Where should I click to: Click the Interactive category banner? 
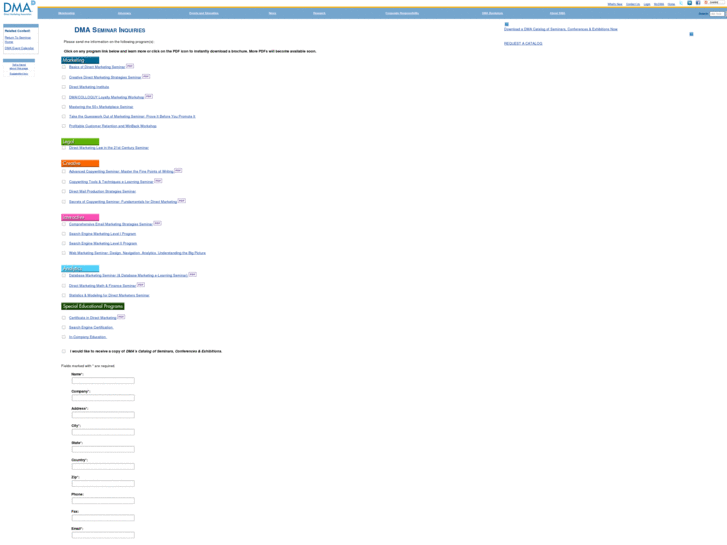point(80,217)
